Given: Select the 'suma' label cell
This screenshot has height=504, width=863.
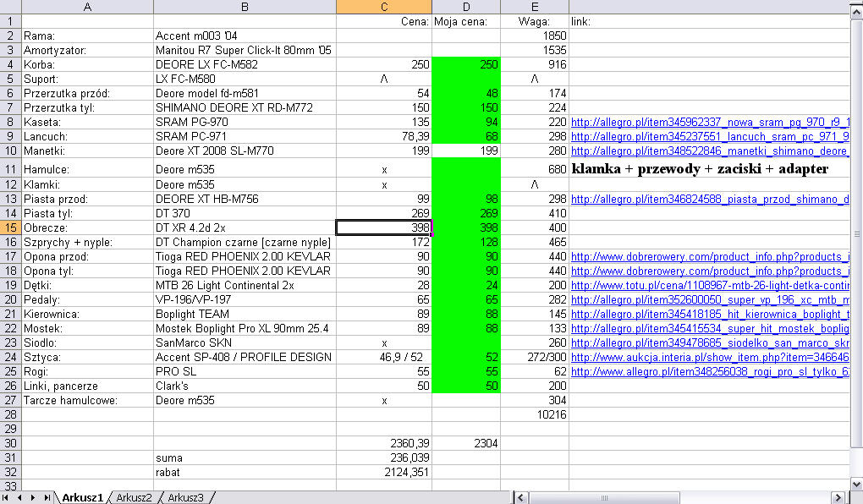Looking at the screenshot, I should point(245,457).
